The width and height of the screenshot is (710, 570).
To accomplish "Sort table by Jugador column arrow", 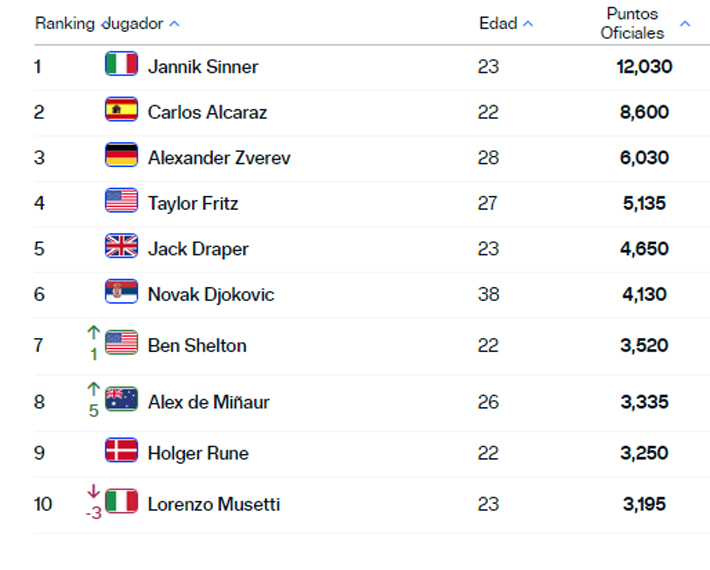I will tap(174, 24).
